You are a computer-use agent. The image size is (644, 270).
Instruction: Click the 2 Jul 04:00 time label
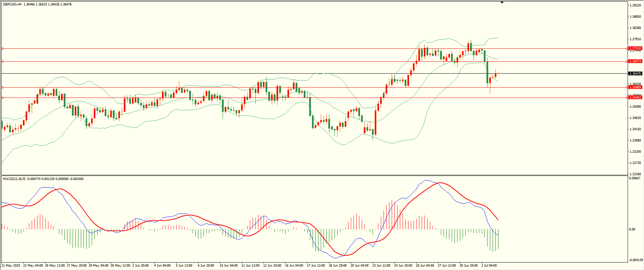point(489,266)
